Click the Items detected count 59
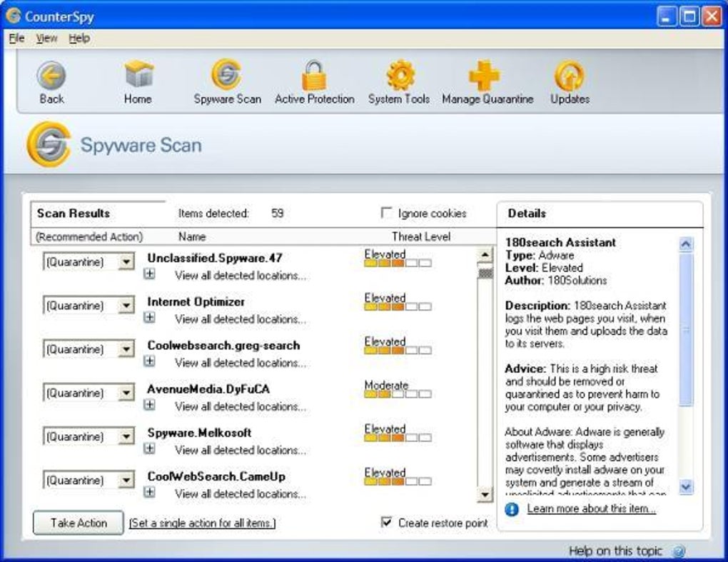This screenshot has width=728, height=562. pyautogui.click(x=277, y=214)
